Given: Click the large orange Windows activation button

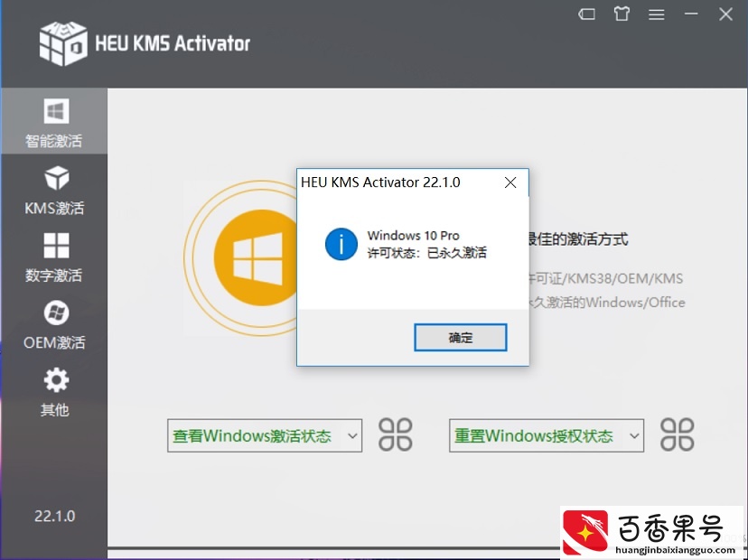Looking at the screenshot, I should (x=255, y=258).
